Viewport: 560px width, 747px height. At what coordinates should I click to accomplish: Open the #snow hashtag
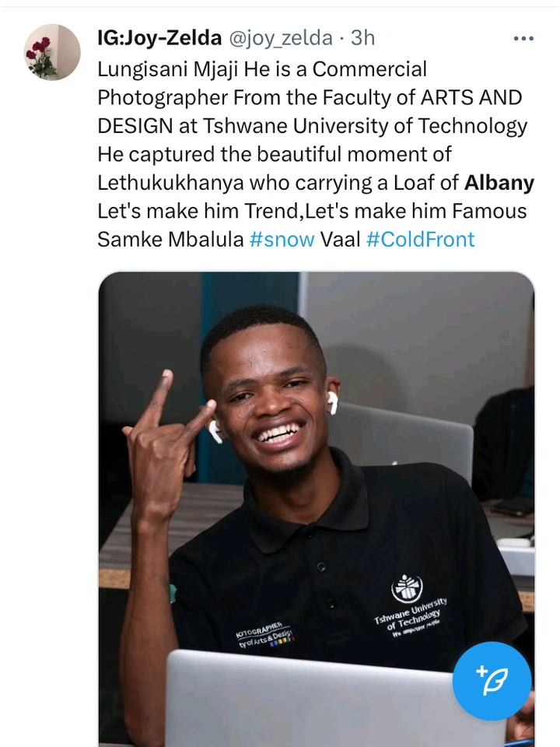282,239
